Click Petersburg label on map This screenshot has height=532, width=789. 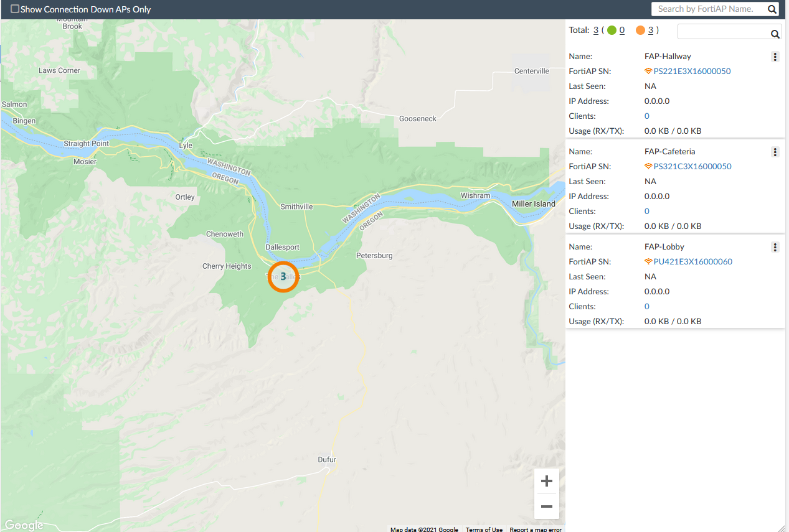(374, 256)
